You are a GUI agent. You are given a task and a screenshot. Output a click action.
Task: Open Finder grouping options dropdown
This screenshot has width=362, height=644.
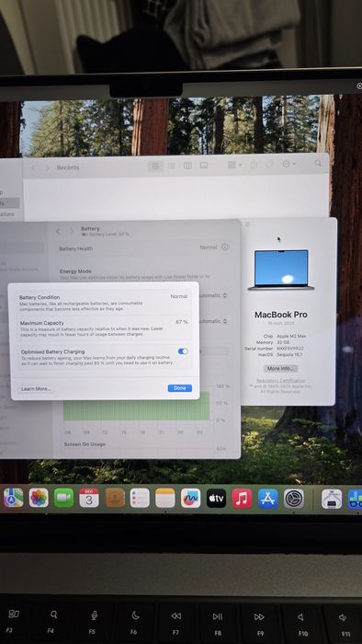tap(234, 165)
